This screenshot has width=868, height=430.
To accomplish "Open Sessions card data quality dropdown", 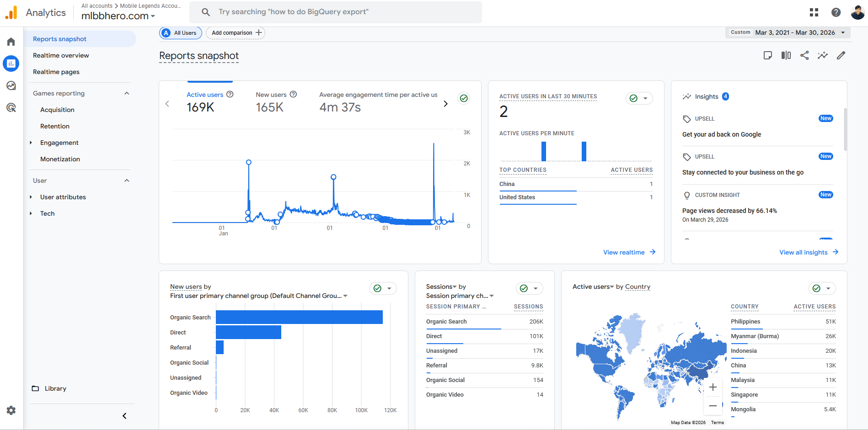I will [530, 288].
